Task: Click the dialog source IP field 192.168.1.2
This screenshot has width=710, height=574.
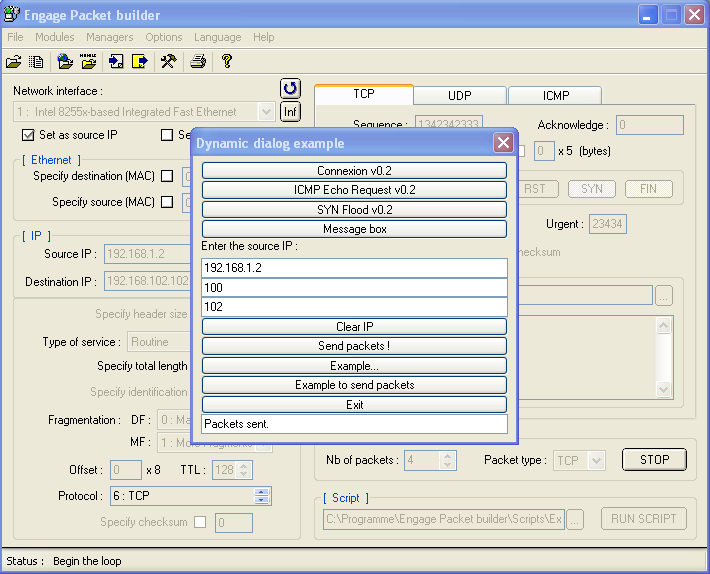Action: [354, 268]
